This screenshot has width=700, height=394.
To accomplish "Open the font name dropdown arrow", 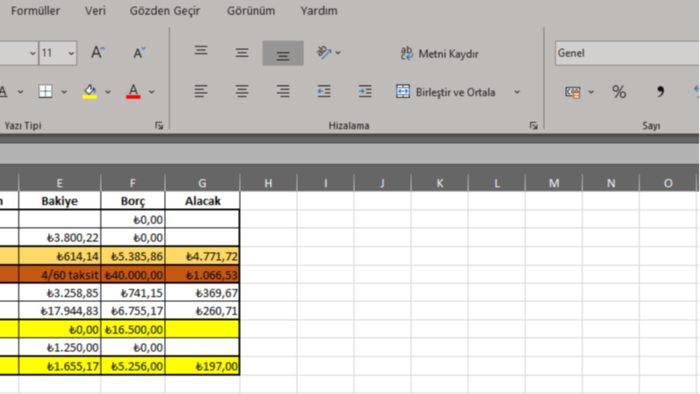I will 33,53.
